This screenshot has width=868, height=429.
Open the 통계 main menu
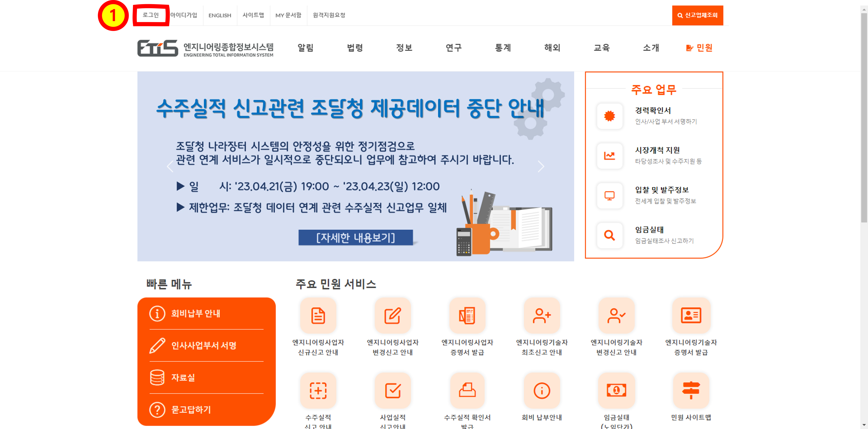click(503, 48)
